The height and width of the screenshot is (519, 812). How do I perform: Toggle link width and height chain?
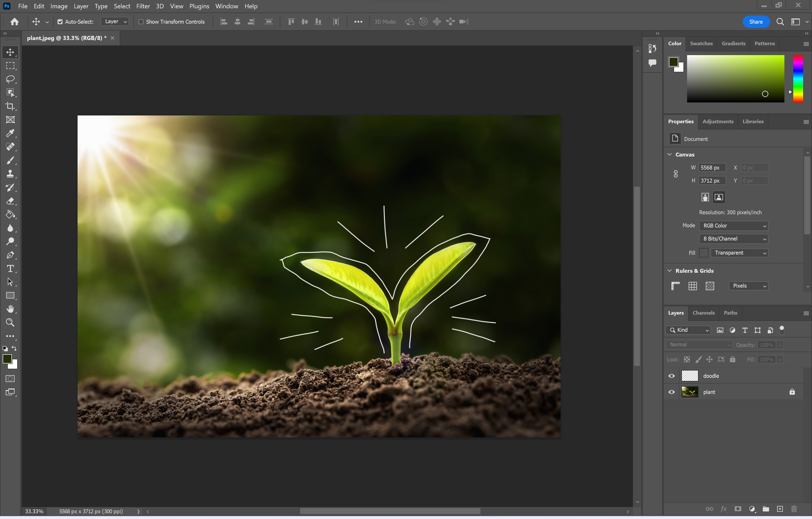point(676,174)
